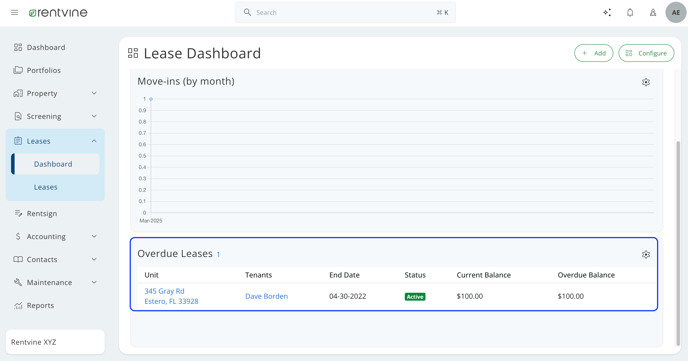Open the AI sparkle icon in header

[x=607, y=13]
